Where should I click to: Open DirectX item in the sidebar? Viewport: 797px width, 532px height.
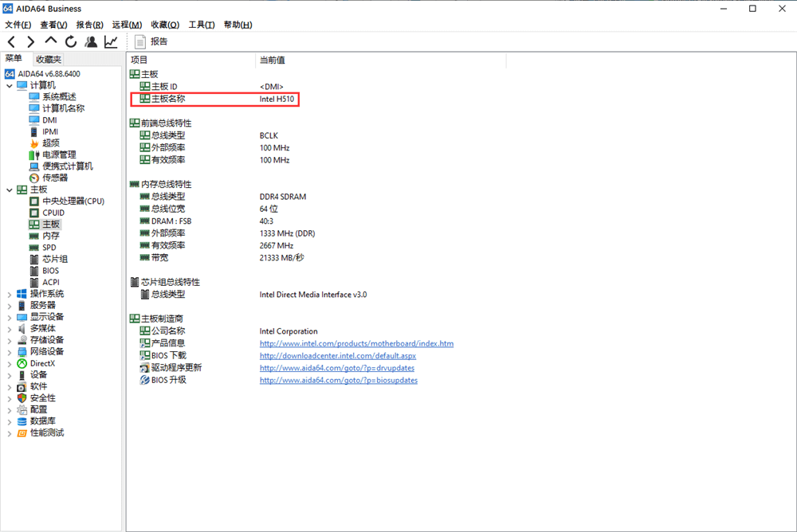(x=42, y=363)
